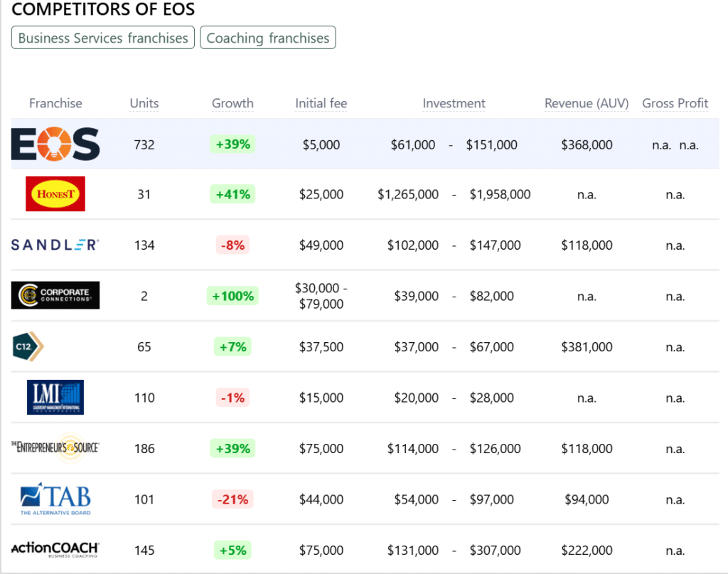Screen dimensions: 728x574
Task: Click the $1,958,000 investment value
Action: pos(500,195)
